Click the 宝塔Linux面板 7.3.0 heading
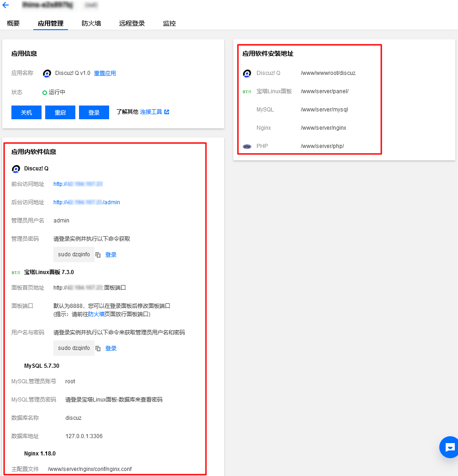Image resolution: width=458 pixels, height=476 pixels. coord(49,272)
